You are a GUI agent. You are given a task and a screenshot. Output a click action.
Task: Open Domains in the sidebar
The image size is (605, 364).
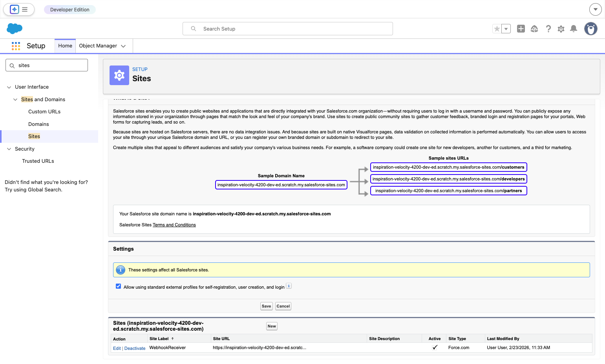[38, 124]
